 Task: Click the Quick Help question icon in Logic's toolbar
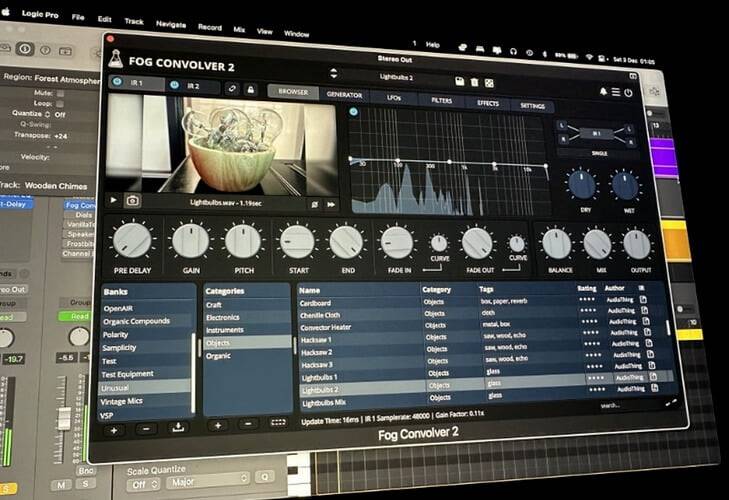point(46,50)
